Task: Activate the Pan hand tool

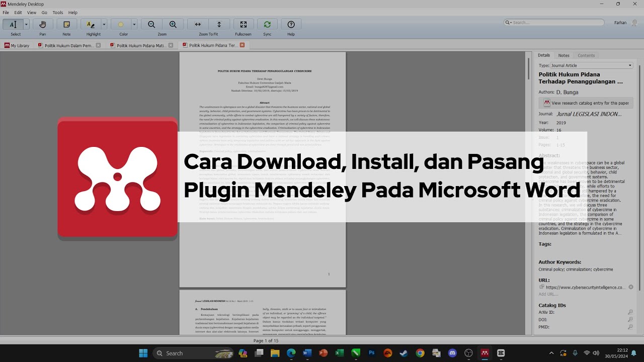Action: click(x=43, y=24)
